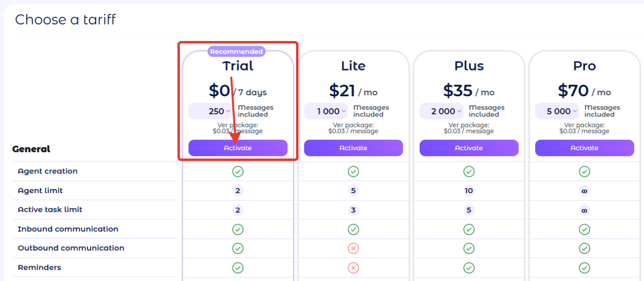644x281 pixels.
Task: Click green check for Trial Reminders
Action: point(238,268)
